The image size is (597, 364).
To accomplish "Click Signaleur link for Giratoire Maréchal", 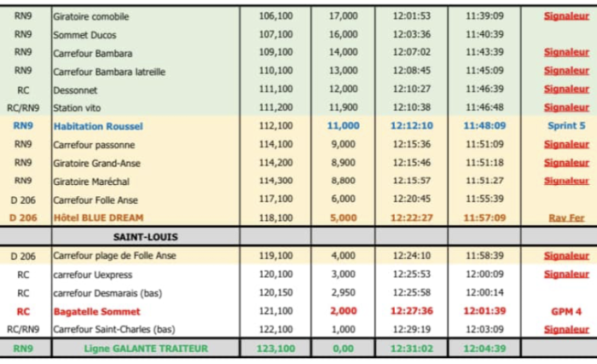I will pyautogui.click(x=566, y=181).
